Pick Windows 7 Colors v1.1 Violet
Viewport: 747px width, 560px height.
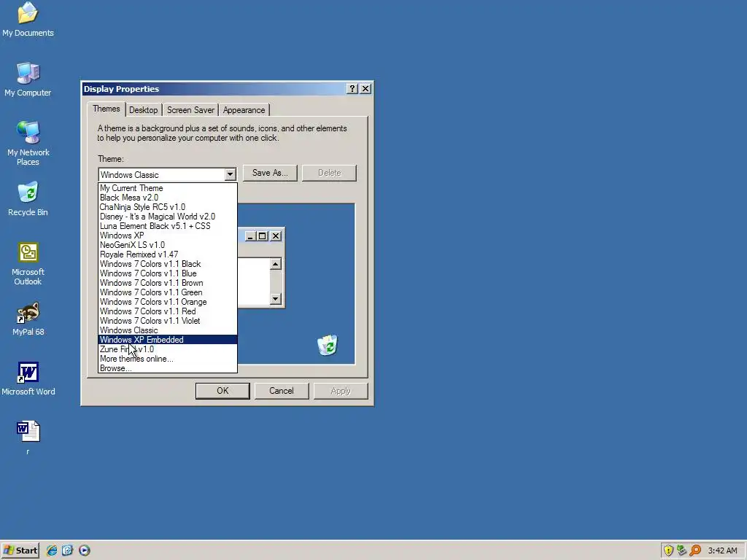pyautogui.click(x=168, y=321)
